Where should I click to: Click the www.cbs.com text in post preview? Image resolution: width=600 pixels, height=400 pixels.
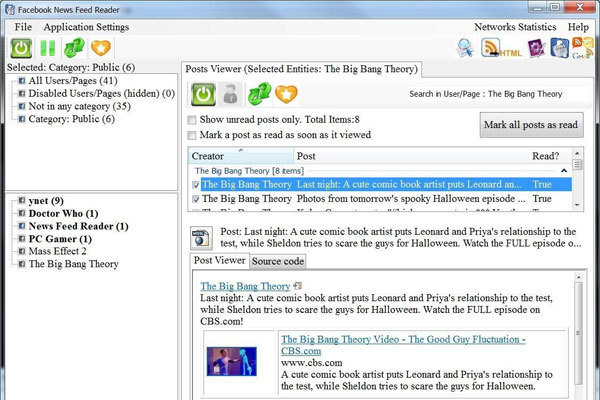pyautogui.click(x=311, y=363)
